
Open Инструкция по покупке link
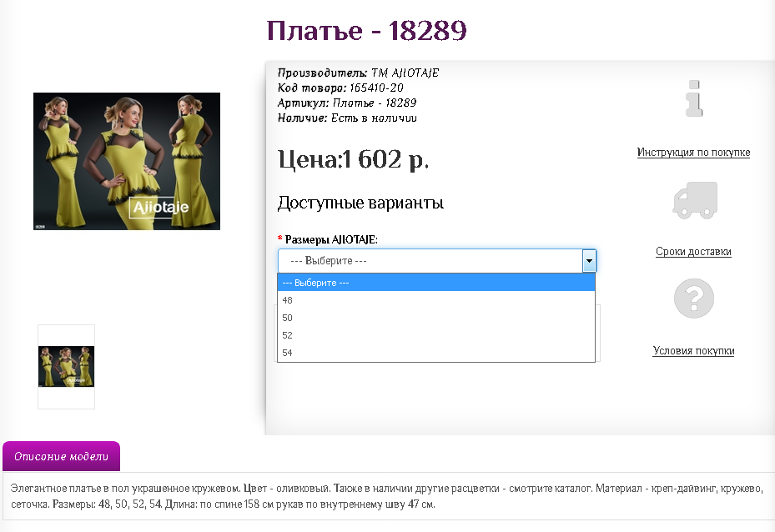[693, 152]
